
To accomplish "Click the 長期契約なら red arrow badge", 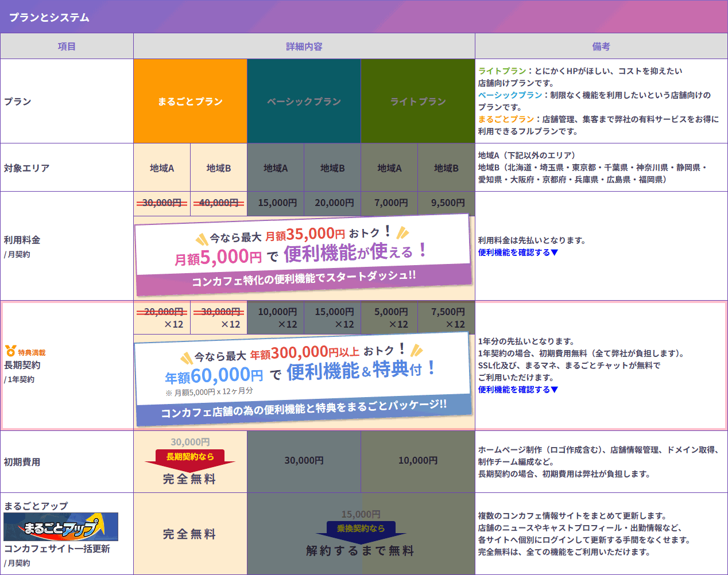I will pyautogui.click(x=190, y=460).
